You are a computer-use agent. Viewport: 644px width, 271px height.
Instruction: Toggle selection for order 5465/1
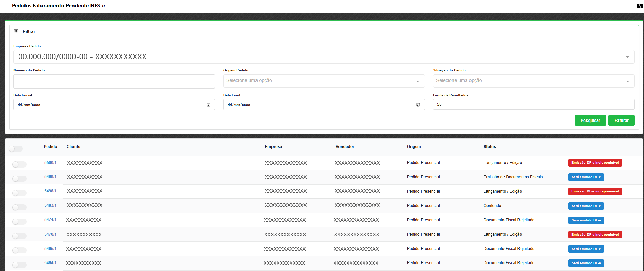point(19,250)
